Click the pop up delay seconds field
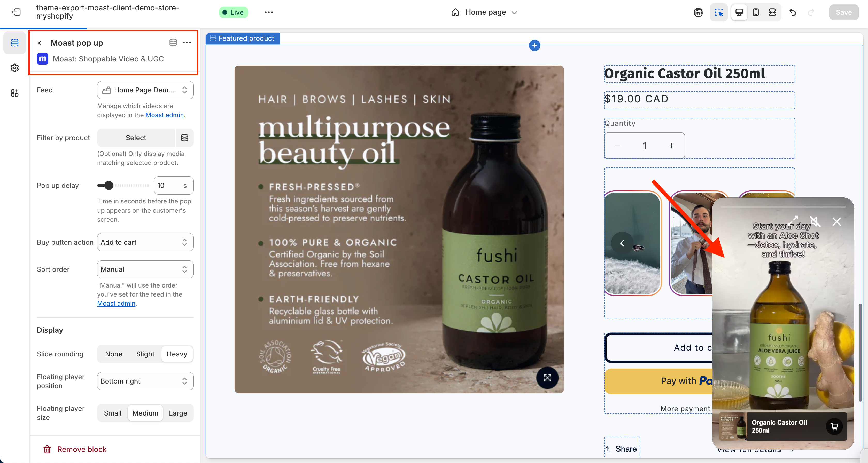The image size is (868, 463). point(174,185)
